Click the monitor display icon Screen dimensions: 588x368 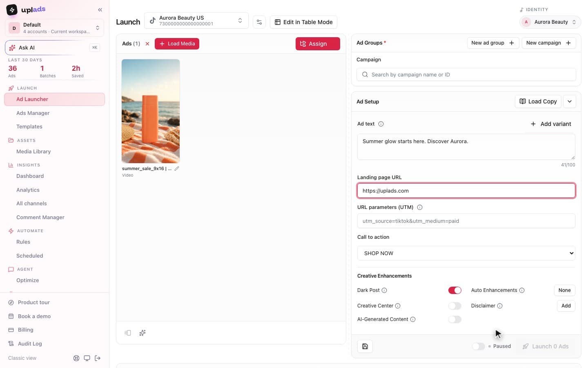coord(87,358)
